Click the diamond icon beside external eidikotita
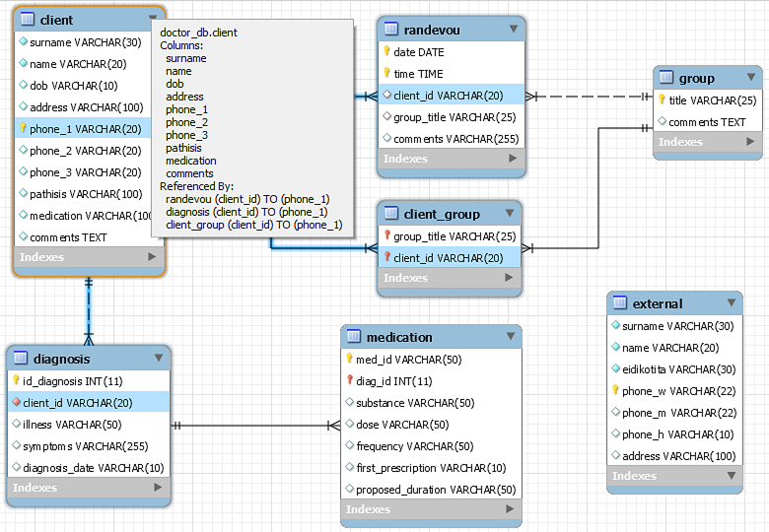 point(615,368)
